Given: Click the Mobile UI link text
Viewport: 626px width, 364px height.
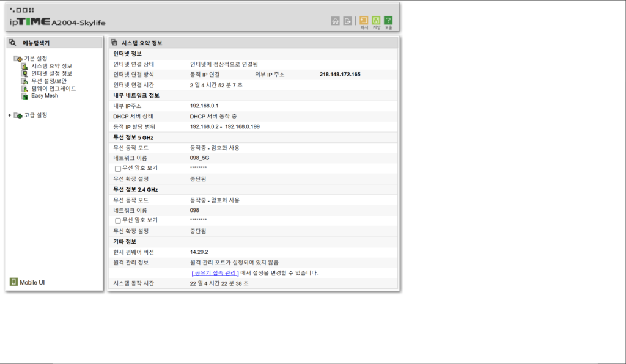Looking at the screenshot, I should tap(32, 283).
